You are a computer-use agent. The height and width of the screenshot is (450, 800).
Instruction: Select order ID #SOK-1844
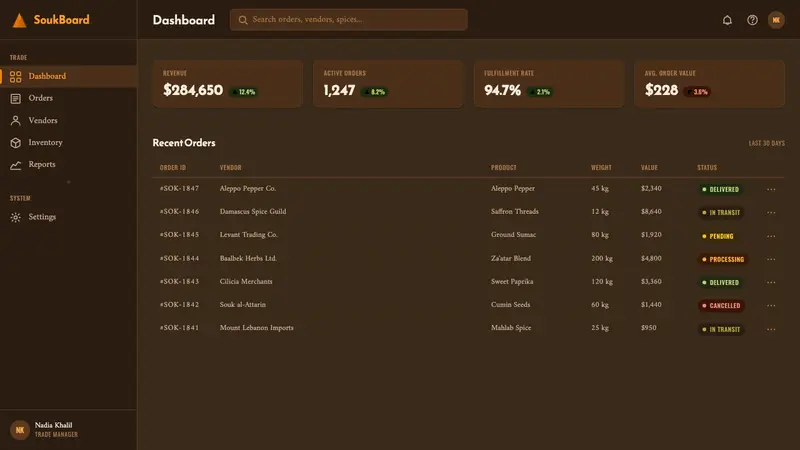[x=179, y=258]
